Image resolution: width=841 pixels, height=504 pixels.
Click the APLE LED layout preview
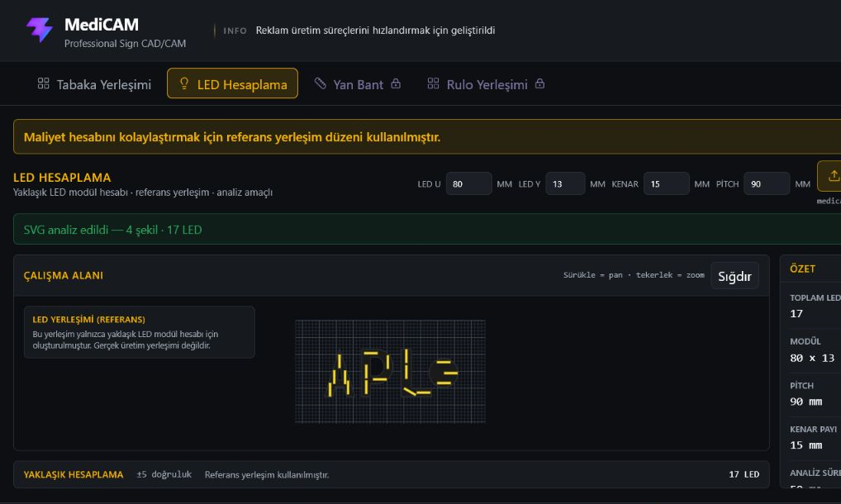click(391, 372)
